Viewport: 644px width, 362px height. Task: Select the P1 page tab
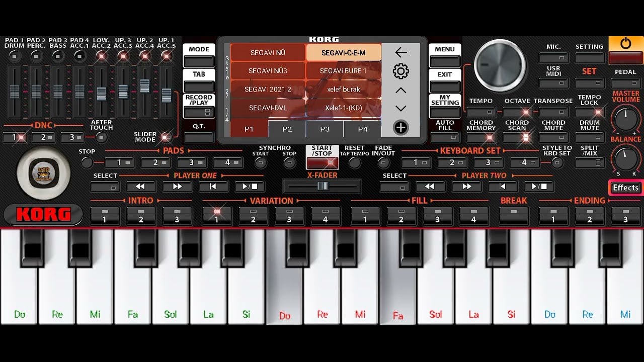[x=249, y=129]
